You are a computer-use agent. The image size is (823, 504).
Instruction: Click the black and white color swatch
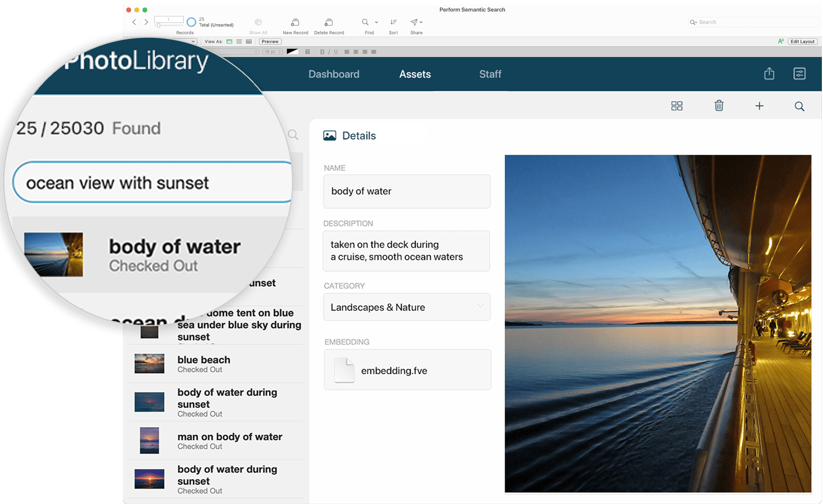pyautogui.click(x=292, y=52)
